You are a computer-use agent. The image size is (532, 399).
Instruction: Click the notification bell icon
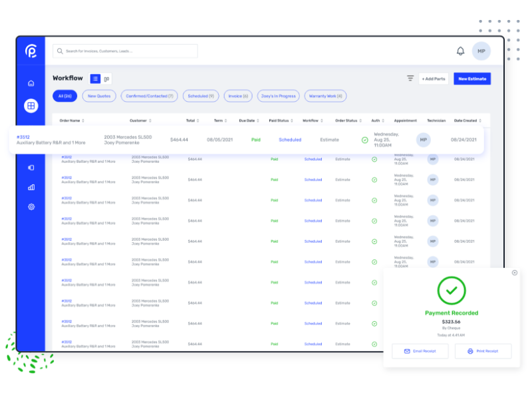(460, 51)
